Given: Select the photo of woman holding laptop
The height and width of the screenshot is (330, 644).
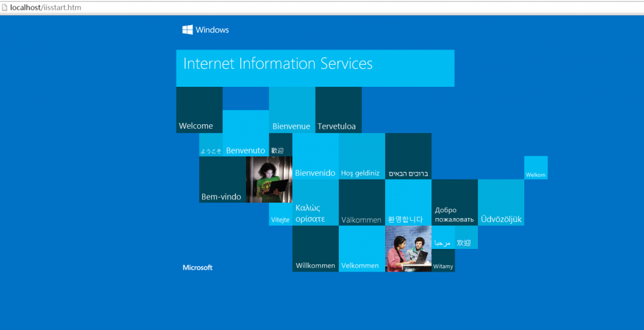Looking at the screenshot, I should pos(269,179).
